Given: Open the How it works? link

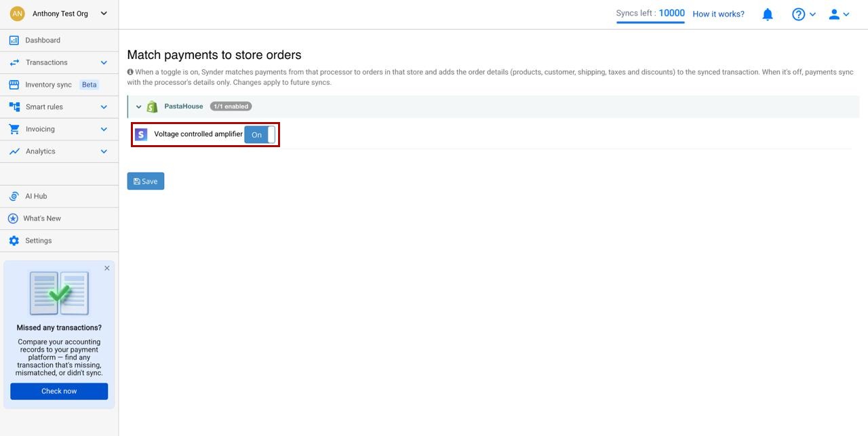Looking at the screenshot, I should (x=718, y=14).
